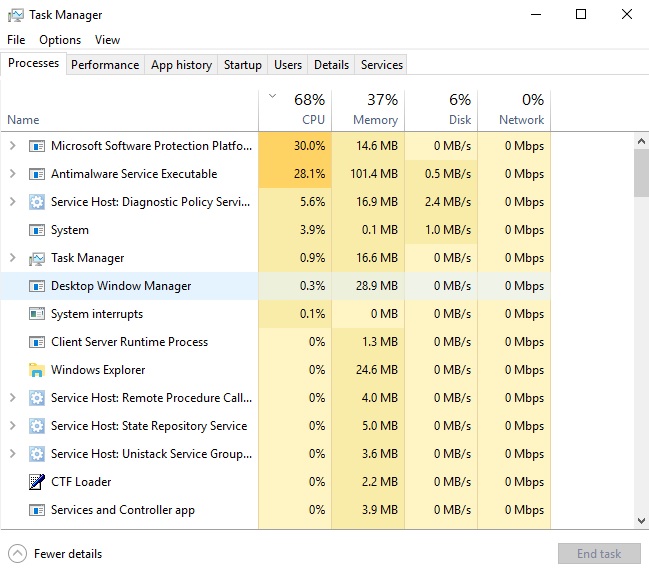Click the Antimalware Service Executable icon
The height and width of the screenshot is (574, 649).
coord(37,174)
